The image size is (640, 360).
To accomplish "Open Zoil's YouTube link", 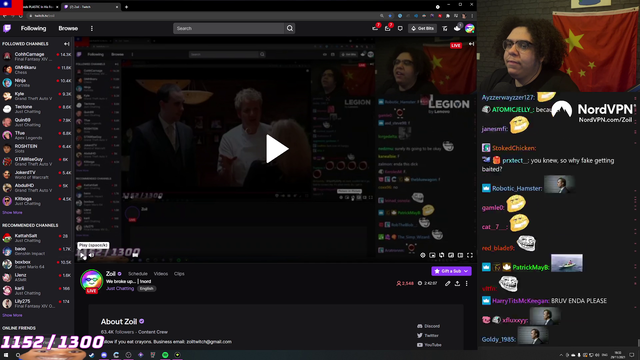I will (x=429, y=345).
